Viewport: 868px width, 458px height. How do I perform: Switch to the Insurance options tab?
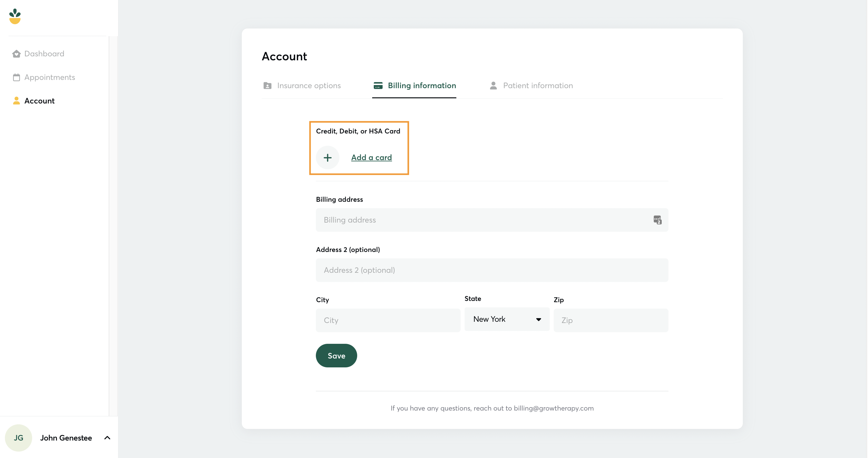click(308, 86)
